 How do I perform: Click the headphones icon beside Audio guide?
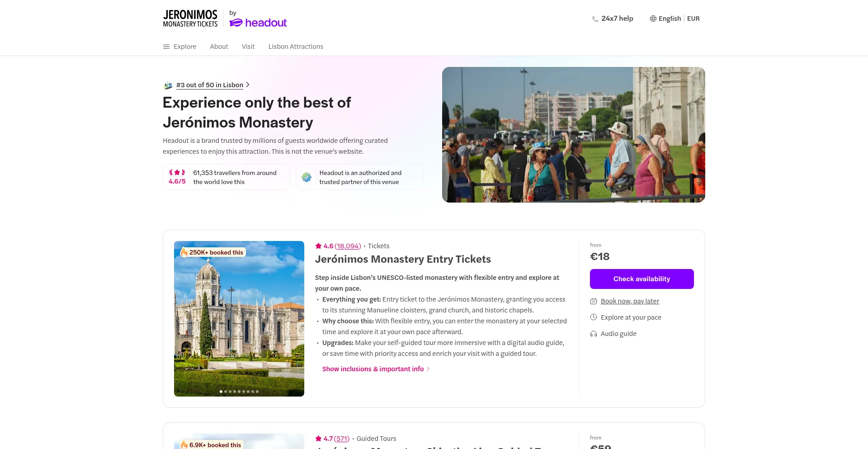594,334
